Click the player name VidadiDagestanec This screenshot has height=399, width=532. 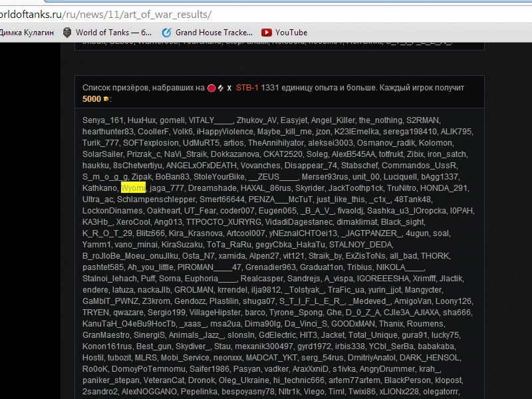tap(298, 222)
